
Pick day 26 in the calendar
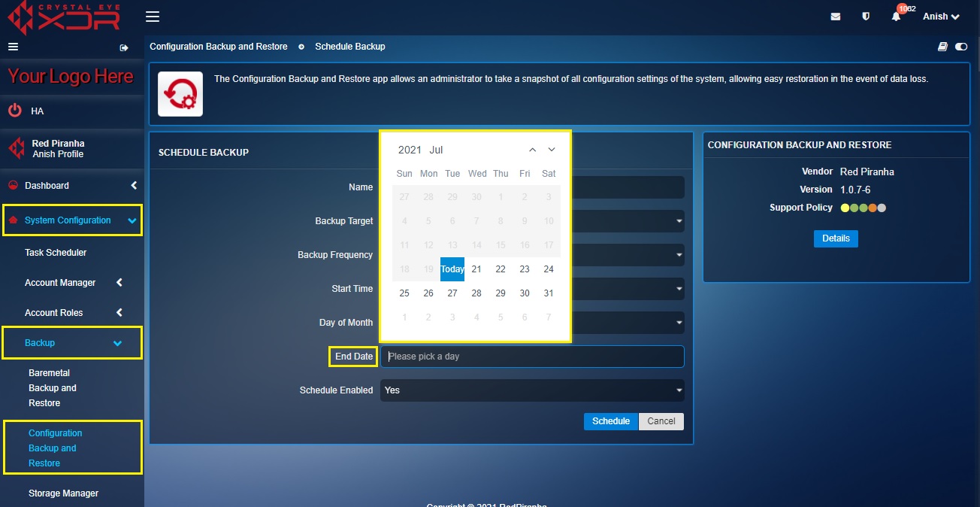point(428,293)
